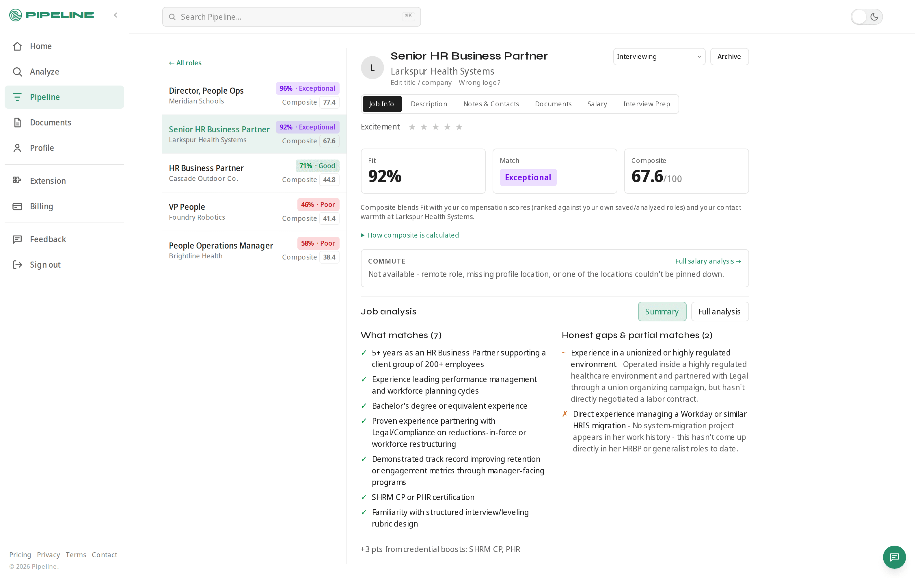Open Home from the sidebar
924x578 pixels.
[64, 46]
